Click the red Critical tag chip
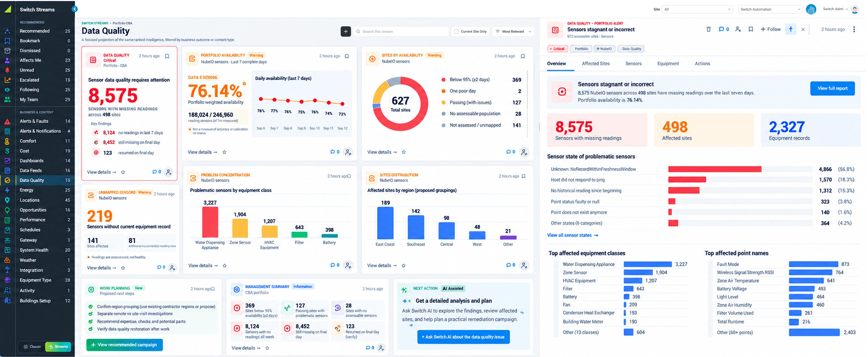868x357 pixels. (x=557, y=49)
